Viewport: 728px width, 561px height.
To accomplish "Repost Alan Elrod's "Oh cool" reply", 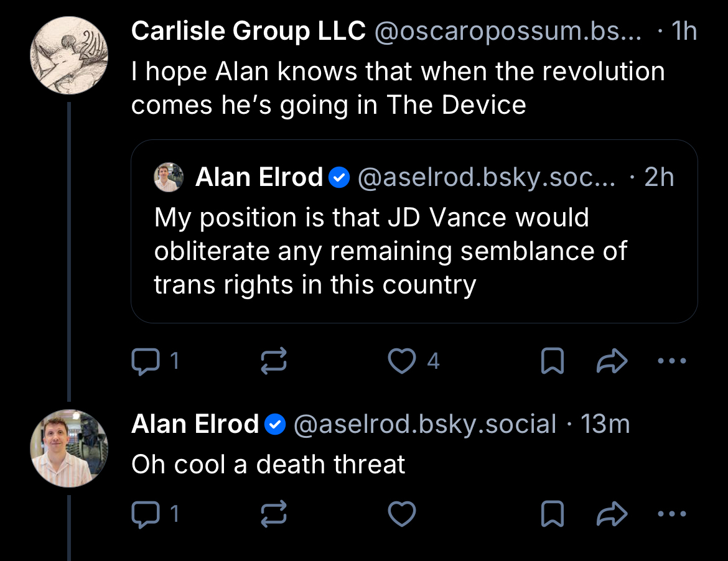I will 273,514.
